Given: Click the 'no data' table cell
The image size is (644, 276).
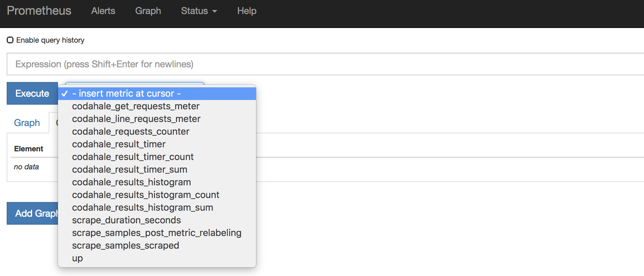Looking at the screenshot, I should [26, 167].
